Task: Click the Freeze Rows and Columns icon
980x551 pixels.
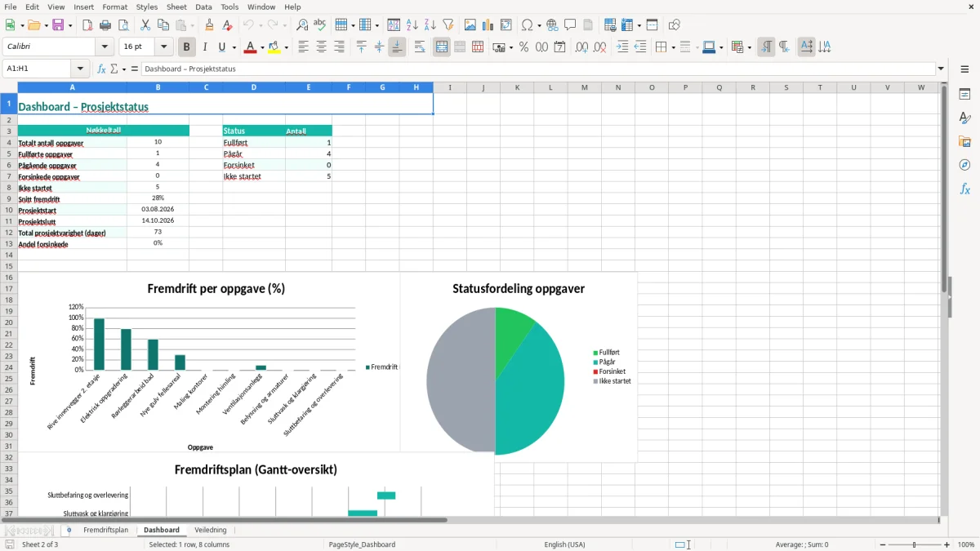Action: [x=627, y=25]
